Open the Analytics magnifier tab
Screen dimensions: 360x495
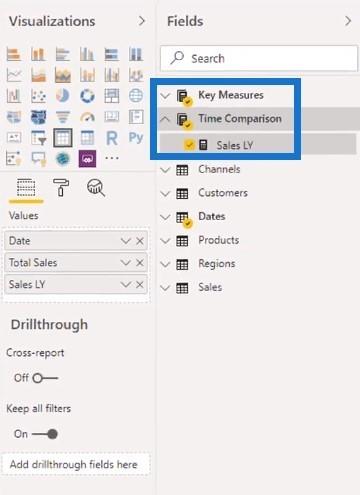click(96, 188)
